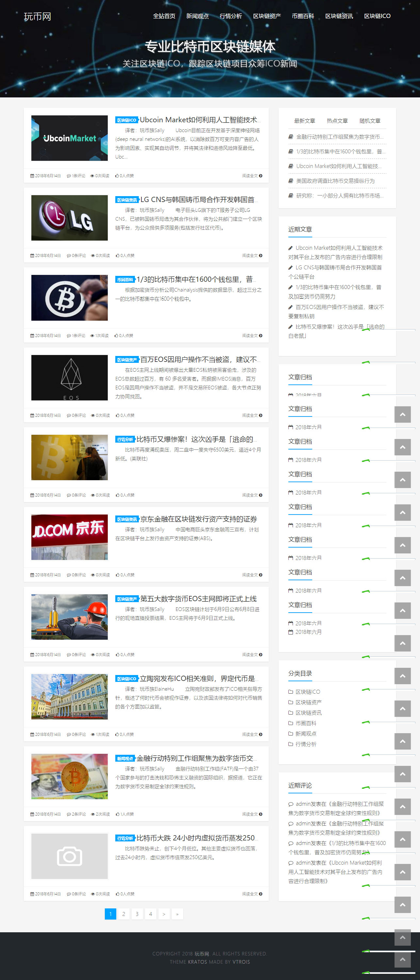Click the 1条评论 comment icon on Ubcoin Market article

(x=69, y=176)
